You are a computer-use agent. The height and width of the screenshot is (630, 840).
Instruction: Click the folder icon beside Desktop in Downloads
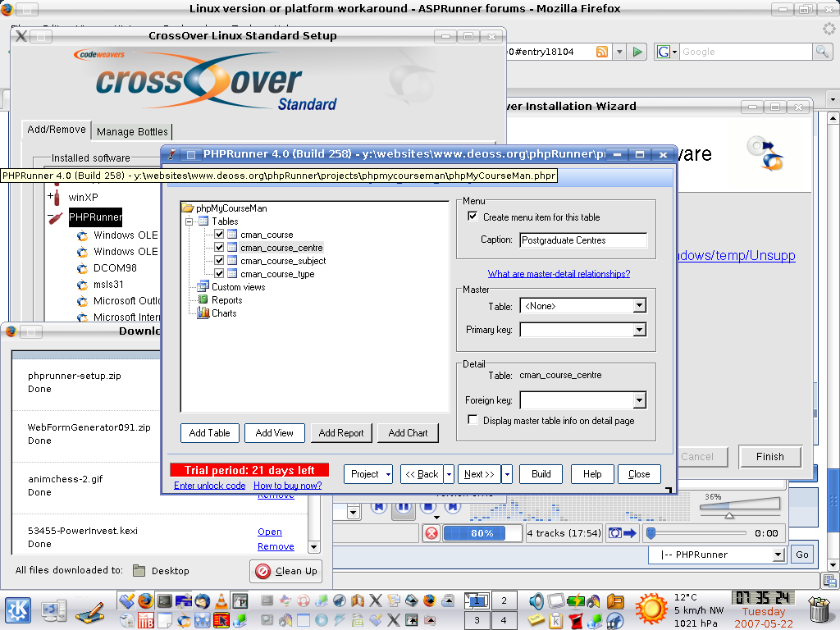click(139, 571)
